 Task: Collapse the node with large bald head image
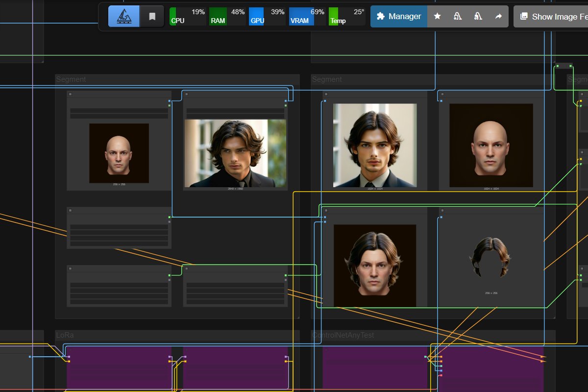coord(442,94)
